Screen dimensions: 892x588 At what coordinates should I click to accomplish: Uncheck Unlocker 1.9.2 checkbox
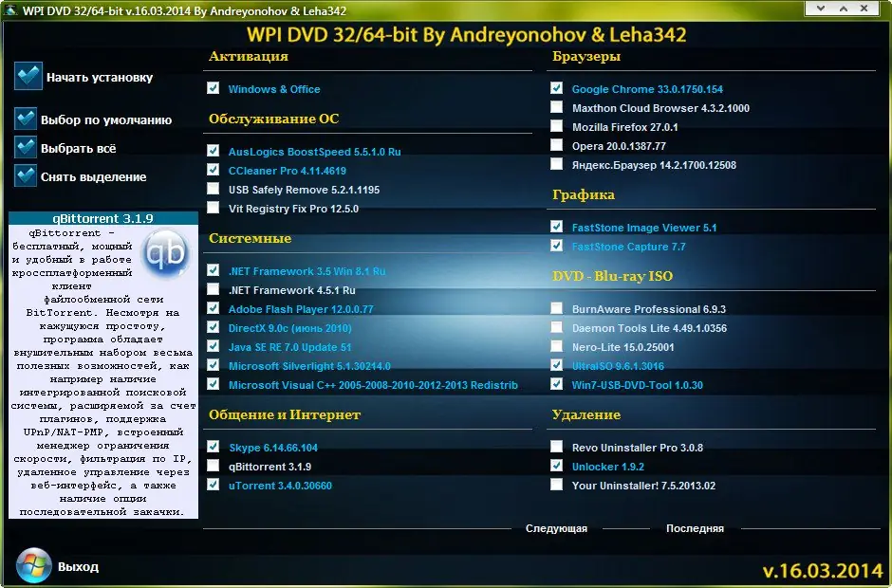pyautogui.click(x=557, y=466)
